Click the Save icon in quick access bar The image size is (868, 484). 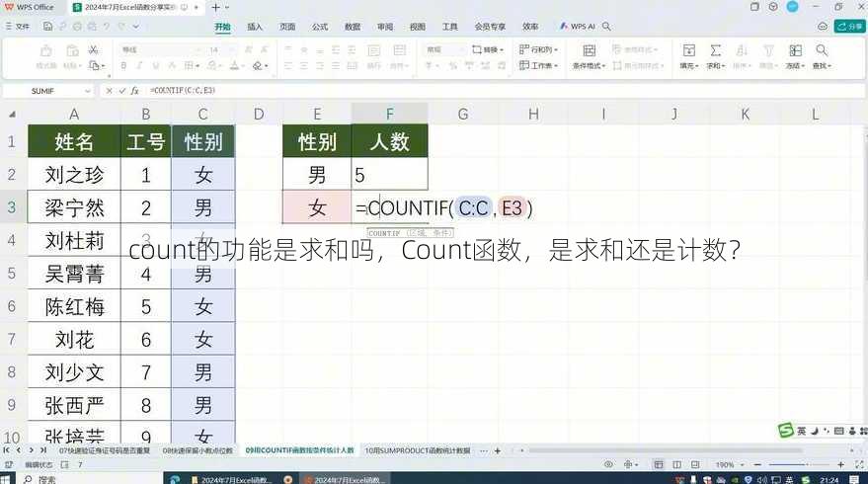pos(47,26)
